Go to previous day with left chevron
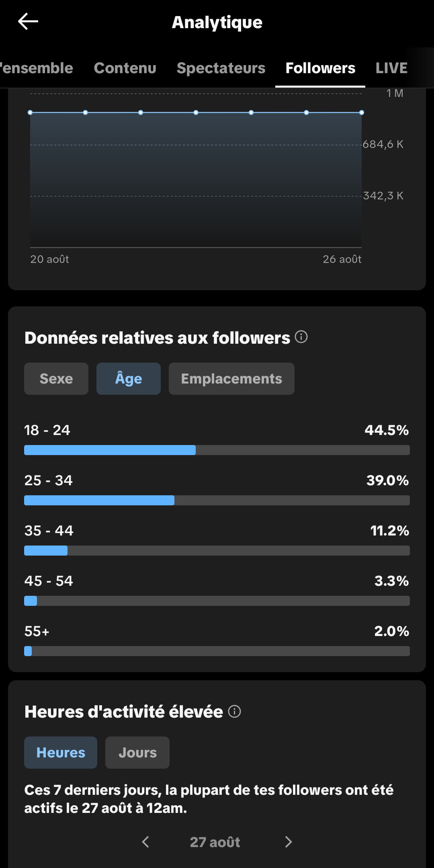 click(145, 842)
